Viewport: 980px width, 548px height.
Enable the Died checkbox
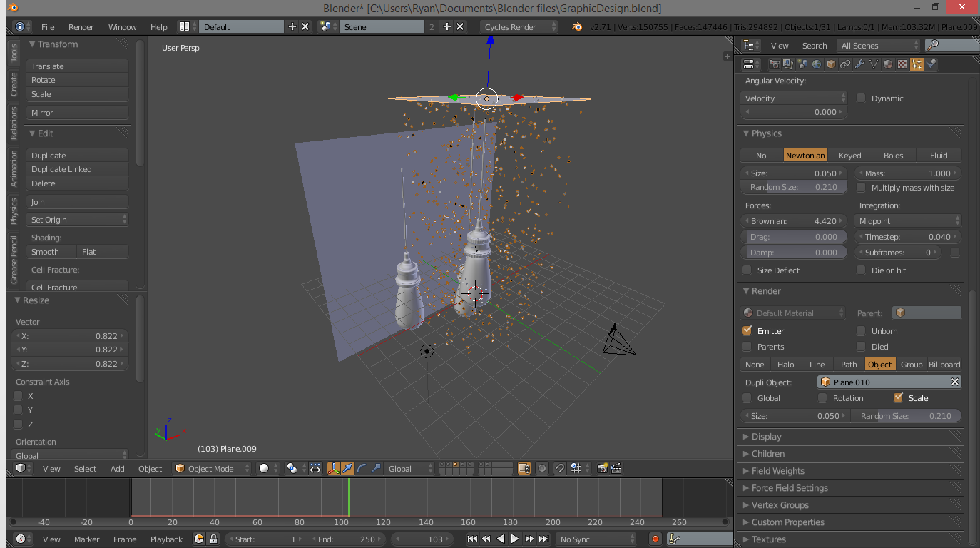861,347
